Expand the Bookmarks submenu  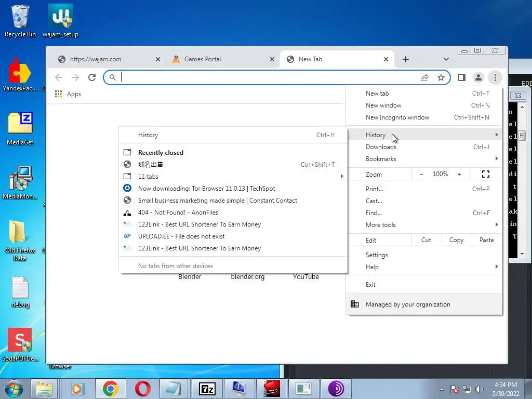pyautogui.click(x=424, y=159)
